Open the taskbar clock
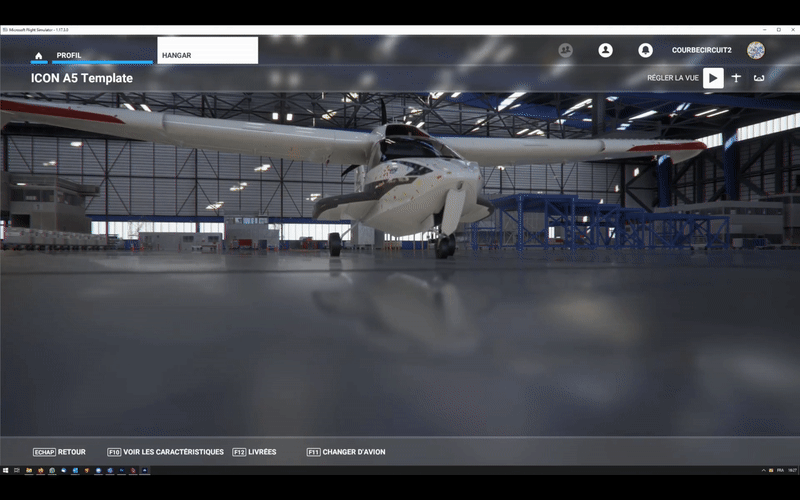The height and width of the screenshot is (500, 800). click(792, 470)
